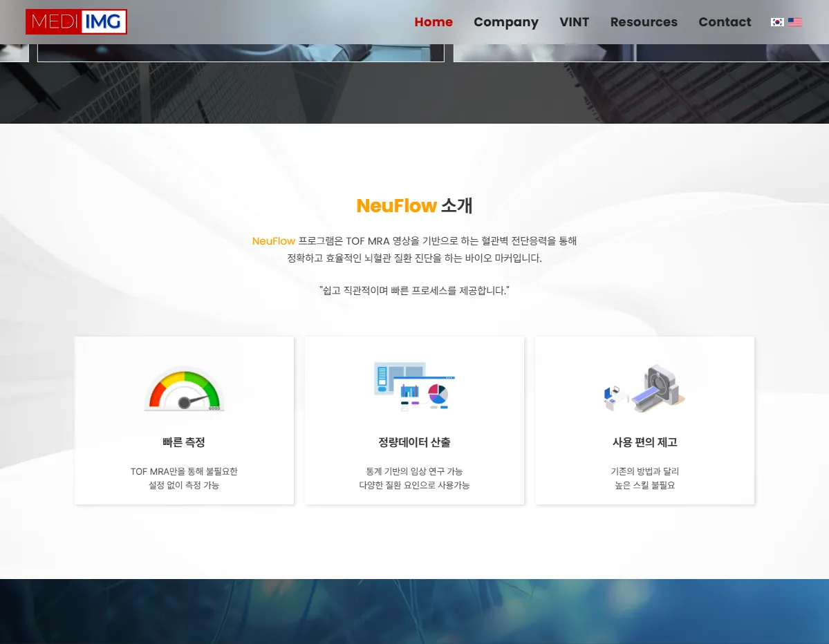
Task: Click the left banner image thumbnail
Action: 241,53
